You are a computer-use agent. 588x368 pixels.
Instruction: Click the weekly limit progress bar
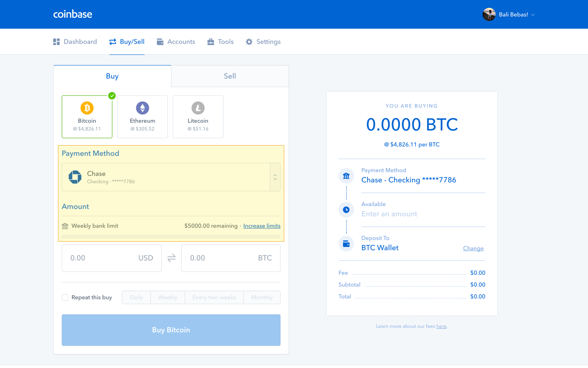(x=171, y=236)
